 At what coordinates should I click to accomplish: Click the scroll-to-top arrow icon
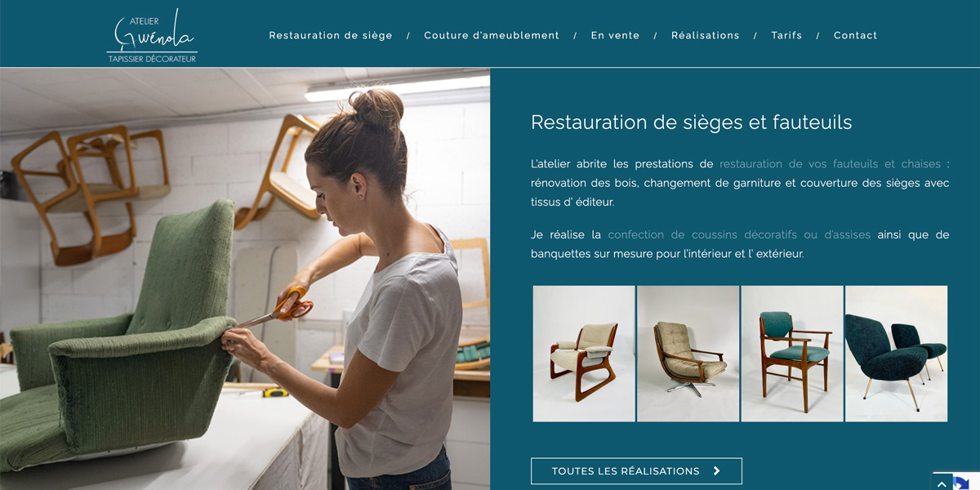tap(942, 483)
